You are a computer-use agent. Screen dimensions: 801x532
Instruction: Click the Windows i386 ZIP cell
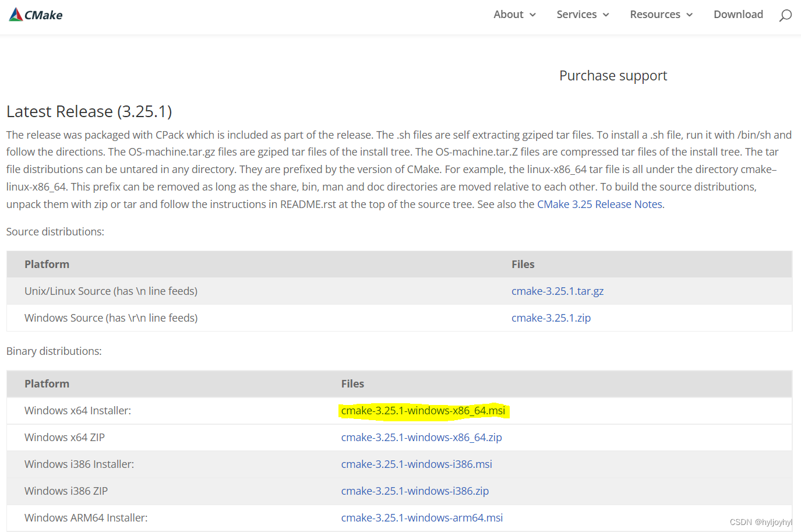coord(66,491)
